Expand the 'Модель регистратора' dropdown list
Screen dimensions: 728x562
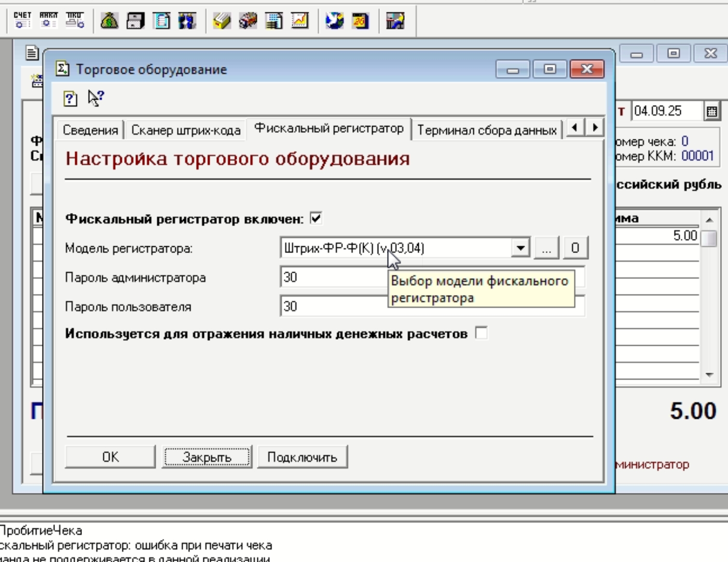click(x=520, y=248)
